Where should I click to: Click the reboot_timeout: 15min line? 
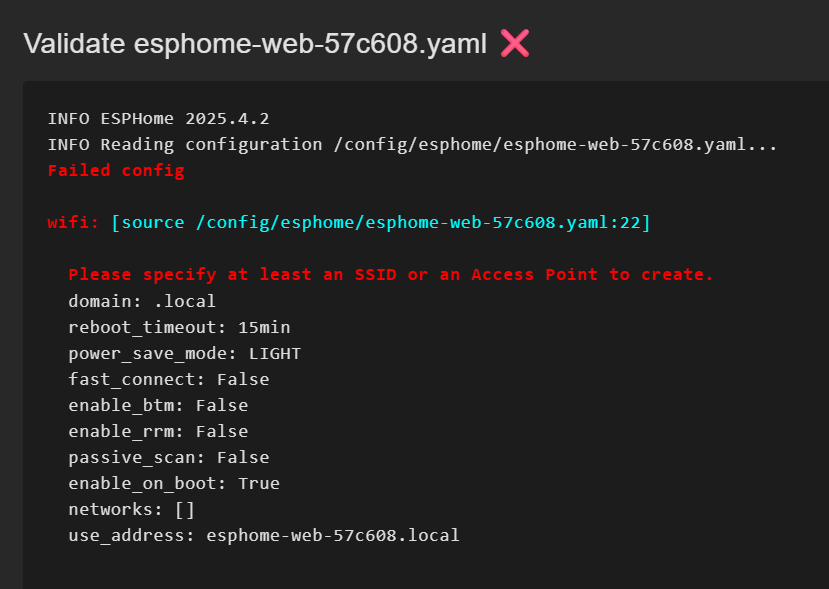(x=179, y=326)
